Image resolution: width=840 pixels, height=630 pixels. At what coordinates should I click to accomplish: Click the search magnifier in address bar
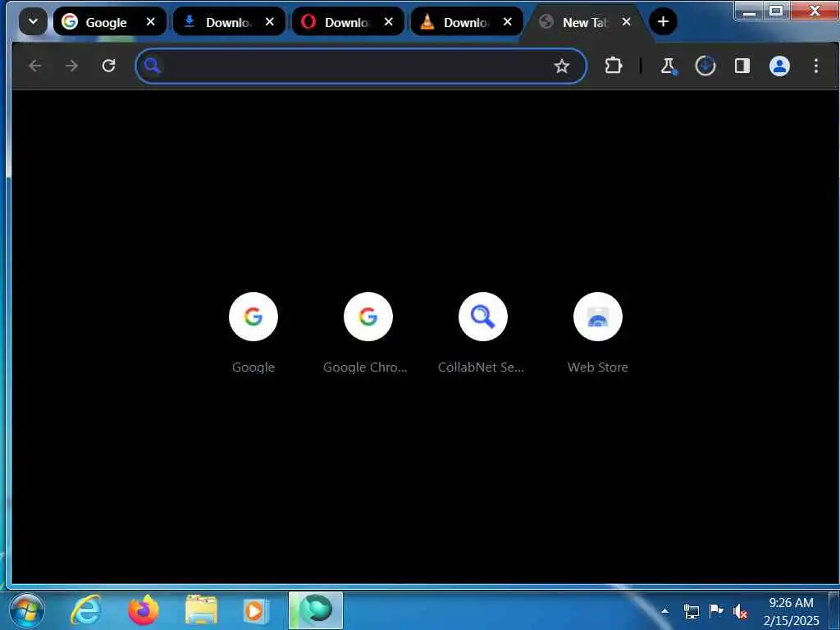tap(153, 66)
